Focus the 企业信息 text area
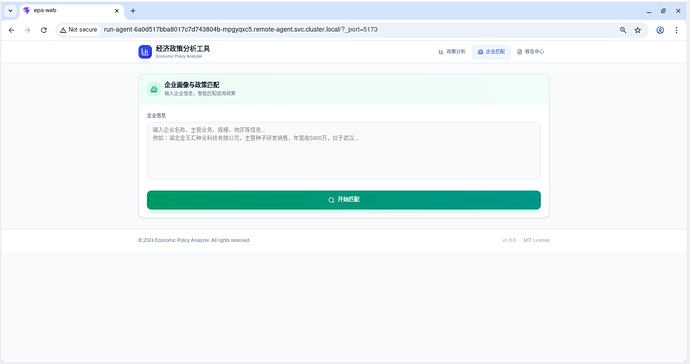Viewport: 690px width, 364px height. coord(344,151)
